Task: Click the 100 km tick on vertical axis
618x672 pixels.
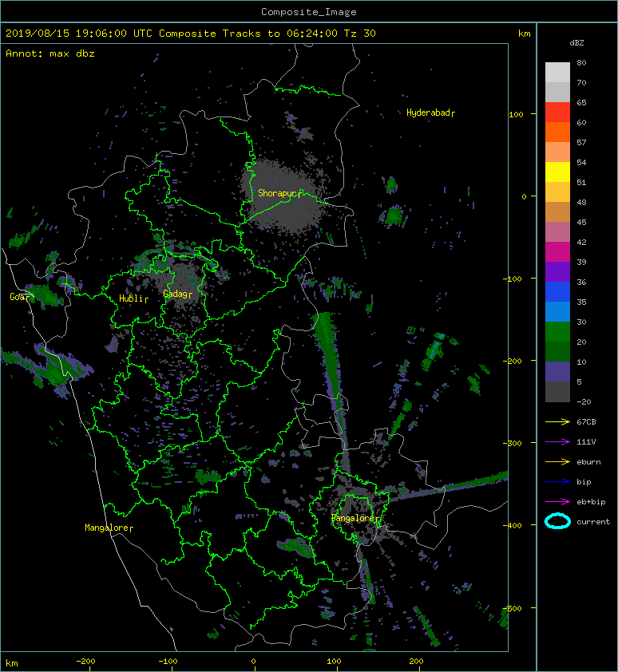Action: coord(517,114)
